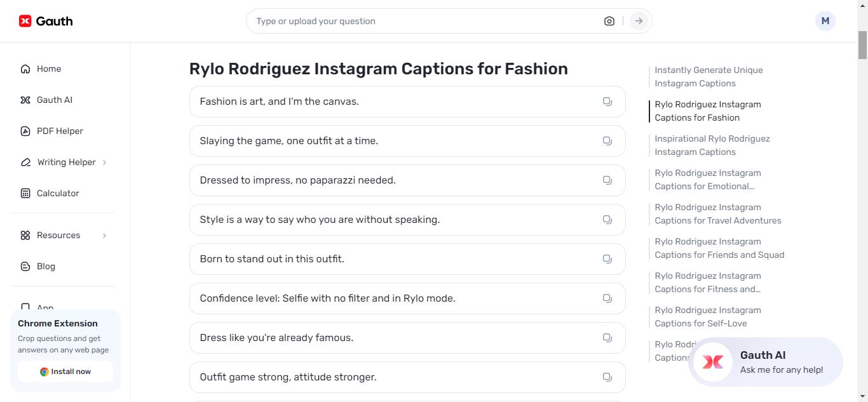The image size is (868, 402).
Task: Open Gauth AI from the sidebar
Action: click(54, 100)
